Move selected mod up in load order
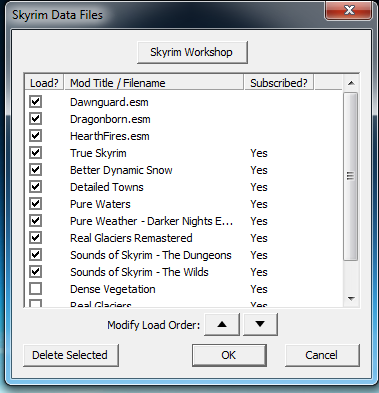Viewport: 379px width, 393px height. [222, 324]
